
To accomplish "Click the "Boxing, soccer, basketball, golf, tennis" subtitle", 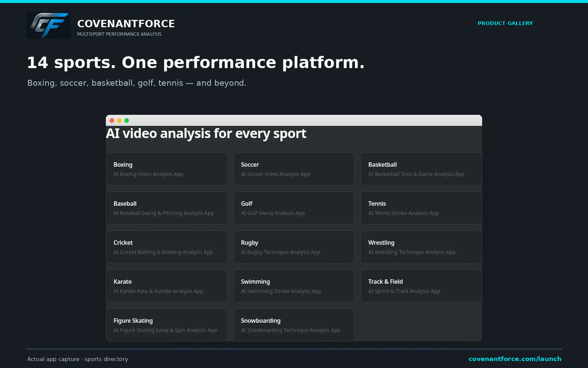I will click(x=137, y=83).
